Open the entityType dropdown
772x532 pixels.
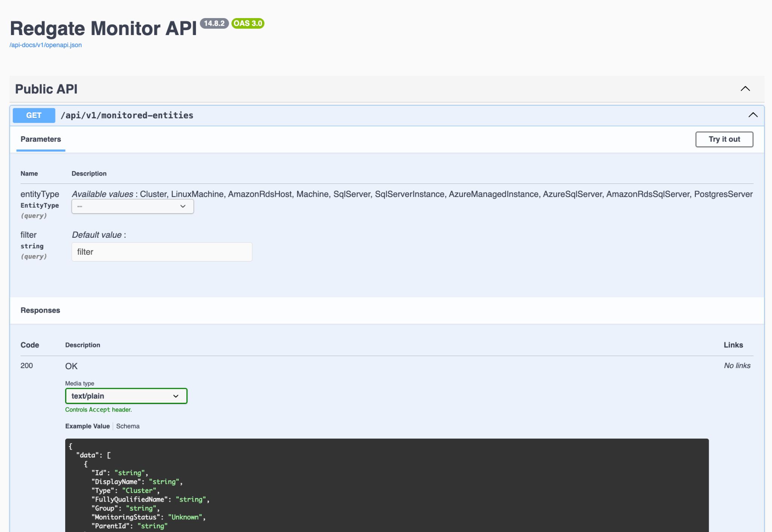pos(132,206)
